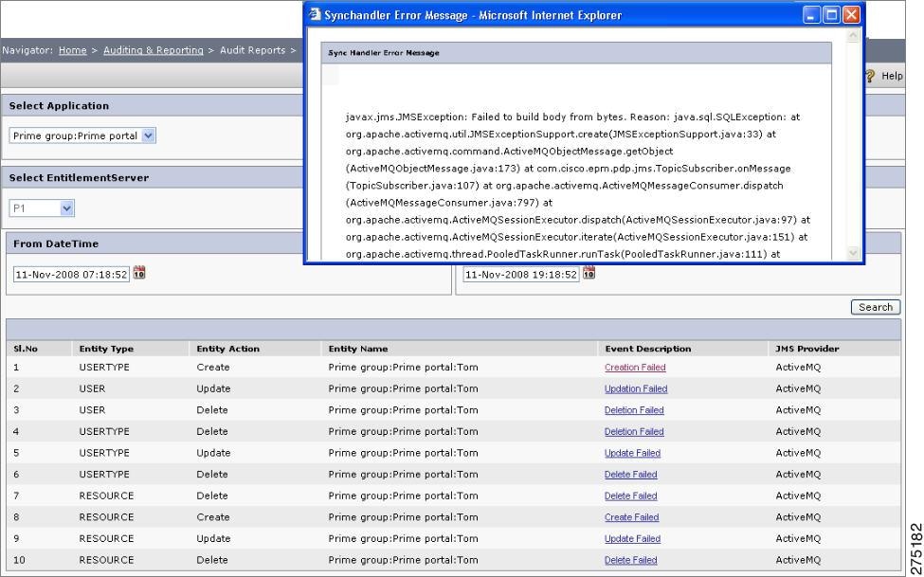Click RESOURCE entity type in row 7
924x577 pixels.
coord(106,496)
